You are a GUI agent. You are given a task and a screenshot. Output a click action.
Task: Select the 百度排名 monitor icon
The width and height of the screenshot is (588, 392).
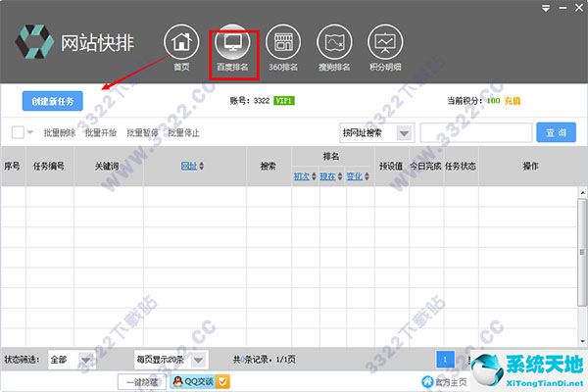pyautogui.click(x=232, y=41)
